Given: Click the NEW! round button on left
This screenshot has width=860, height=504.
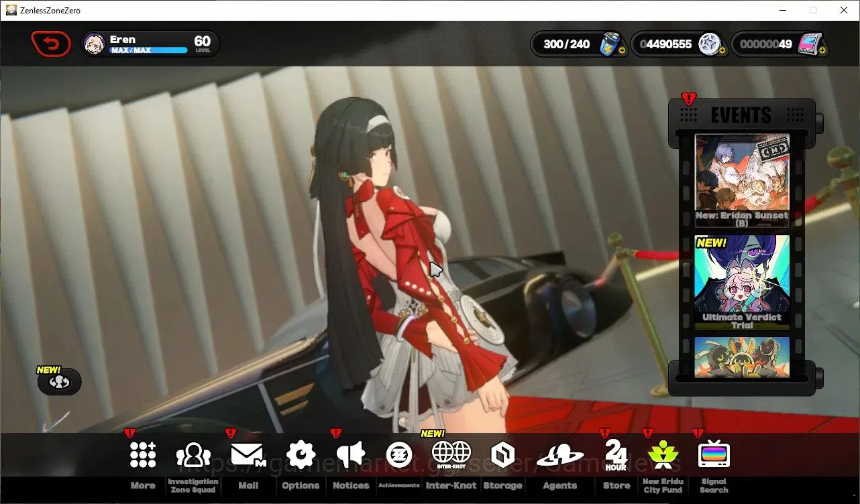Looking at the screenshot, I should (x=60, y=381).
